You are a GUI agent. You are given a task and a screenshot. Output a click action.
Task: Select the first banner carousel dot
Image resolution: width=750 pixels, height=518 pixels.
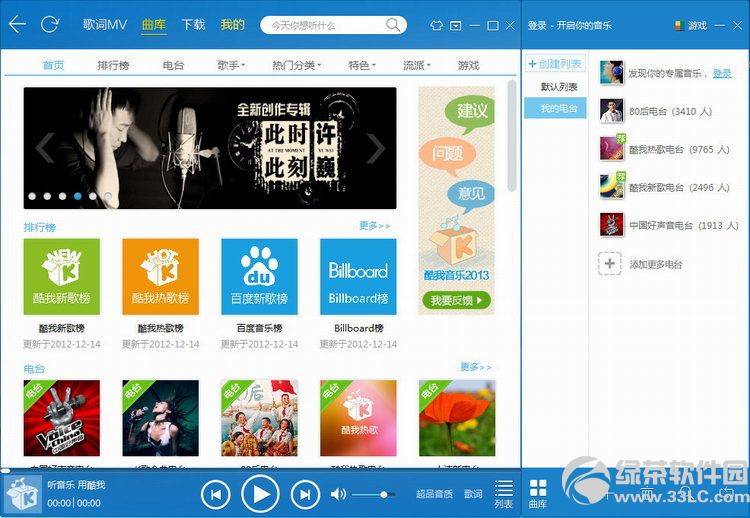(x=32, y=196)
